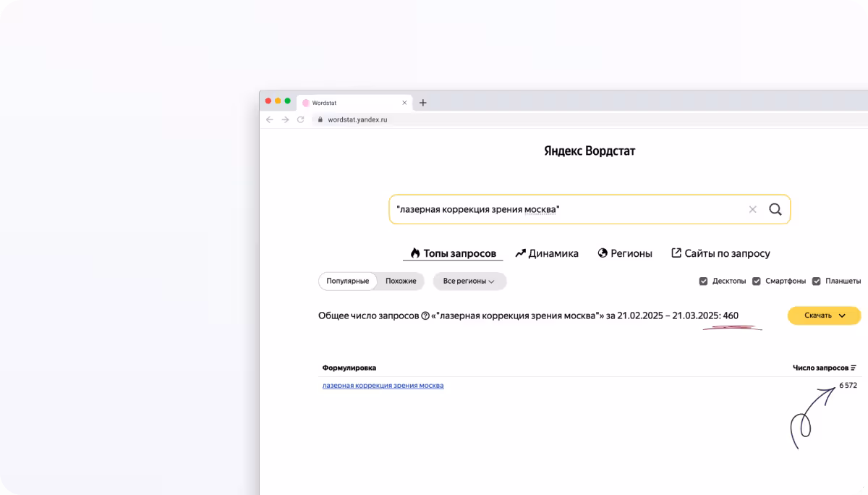
Task: Open the Скачать dropdown button
Action: (824, 316)
